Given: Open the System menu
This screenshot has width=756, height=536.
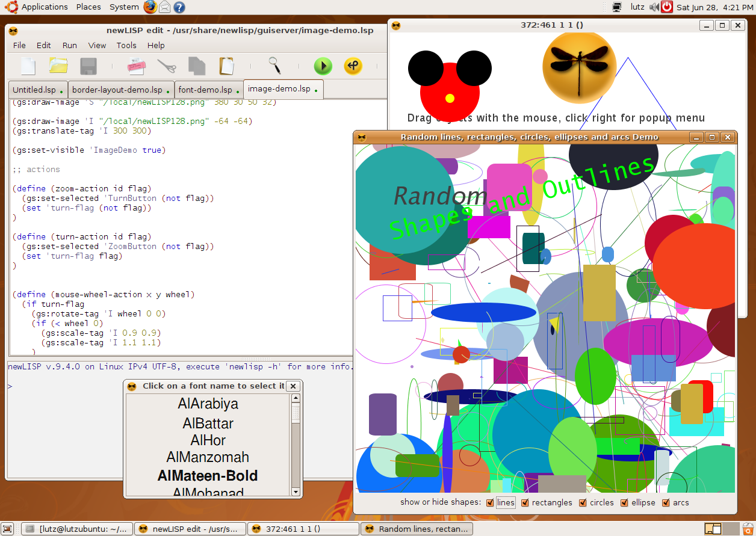Looking at the screenshot, I should point(124,7).
